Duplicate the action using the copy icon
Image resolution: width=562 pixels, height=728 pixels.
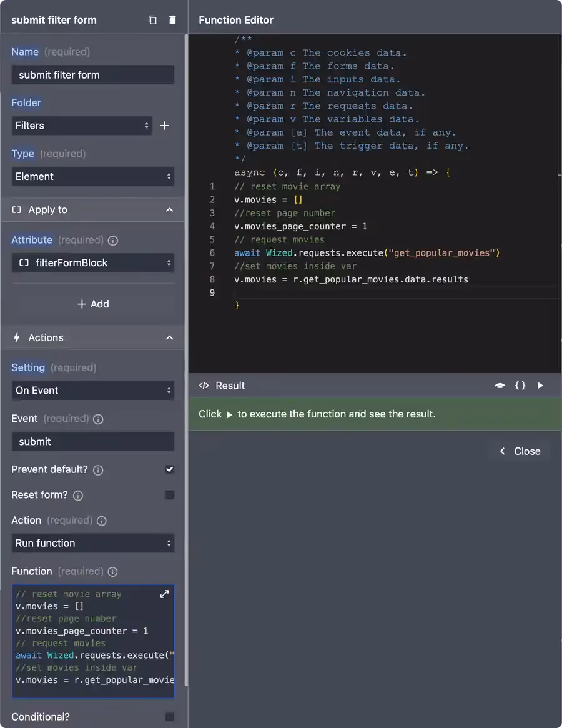pyautogui.click(x=152, y=19)
